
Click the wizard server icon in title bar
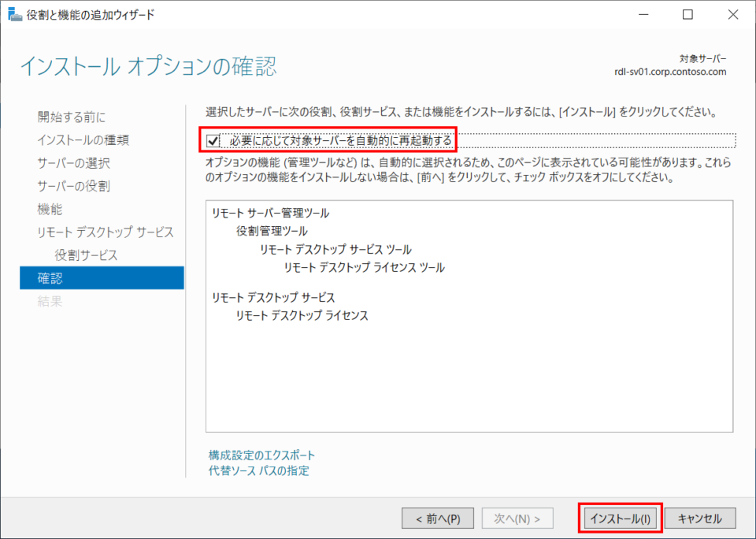15,14
